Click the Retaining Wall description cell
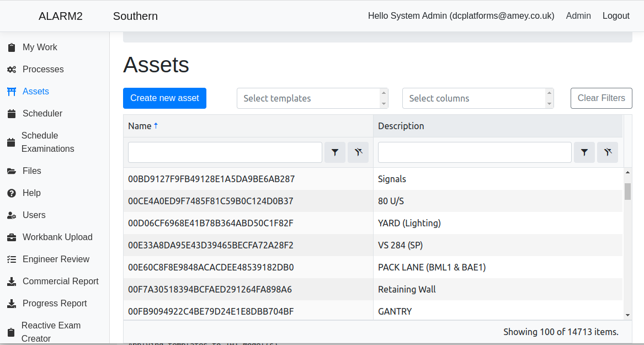The height and width of the screenshot is (345, 644). coord(498,290)
